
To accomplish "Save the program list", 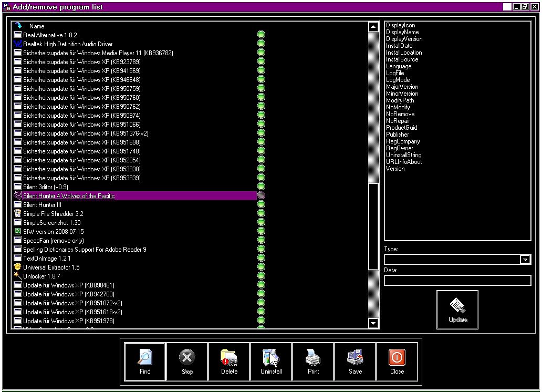I will point(355,362).
